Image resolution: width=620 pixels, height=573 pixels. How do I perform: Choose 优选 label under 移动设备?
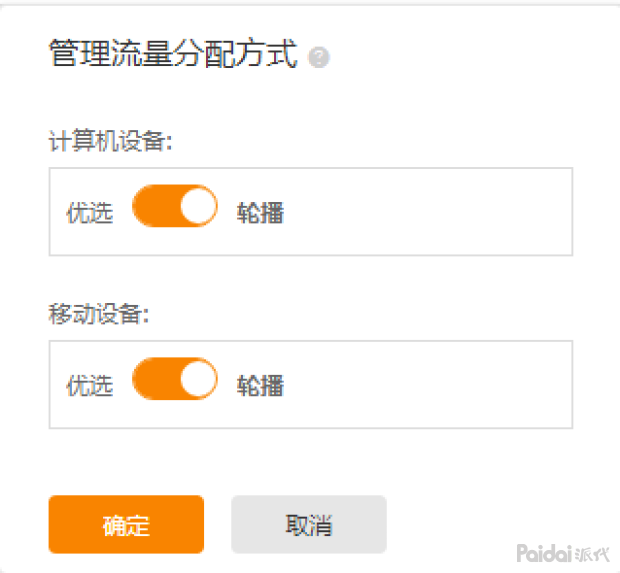[89, 386]
